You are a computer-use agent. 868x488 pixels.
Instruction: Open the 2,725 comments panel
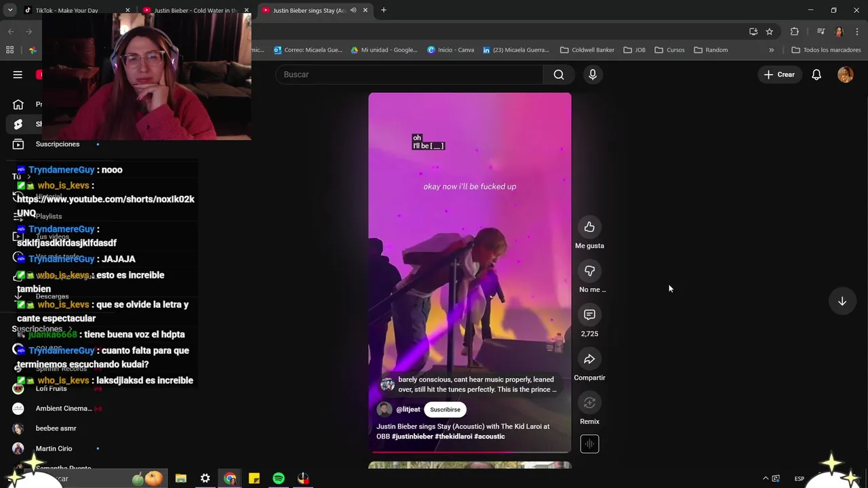click(x=589, y=315)
